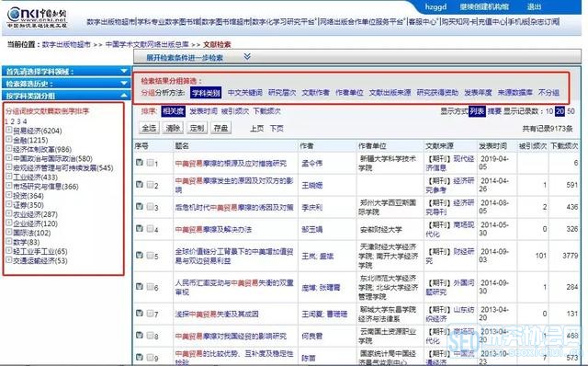Tick the checkbox for result row 4
Screen dimensions: 588x366
click(150, 229)
